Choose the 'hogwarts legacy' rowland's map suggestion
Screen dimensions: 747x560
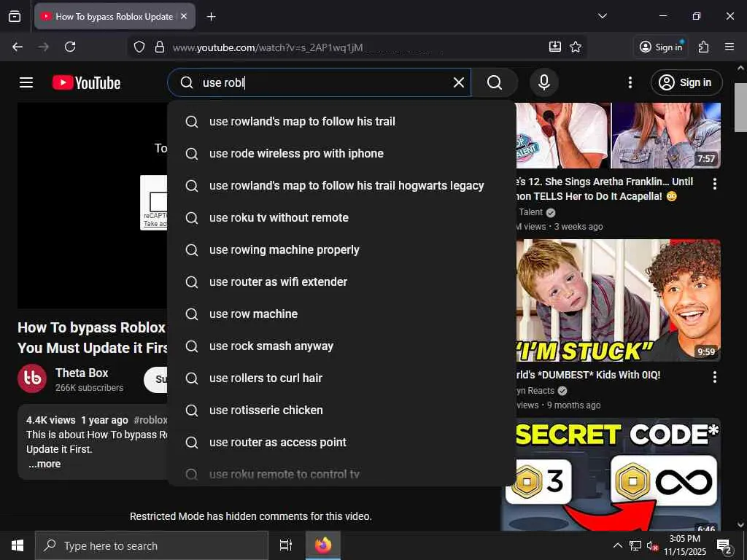pos(341,185)
